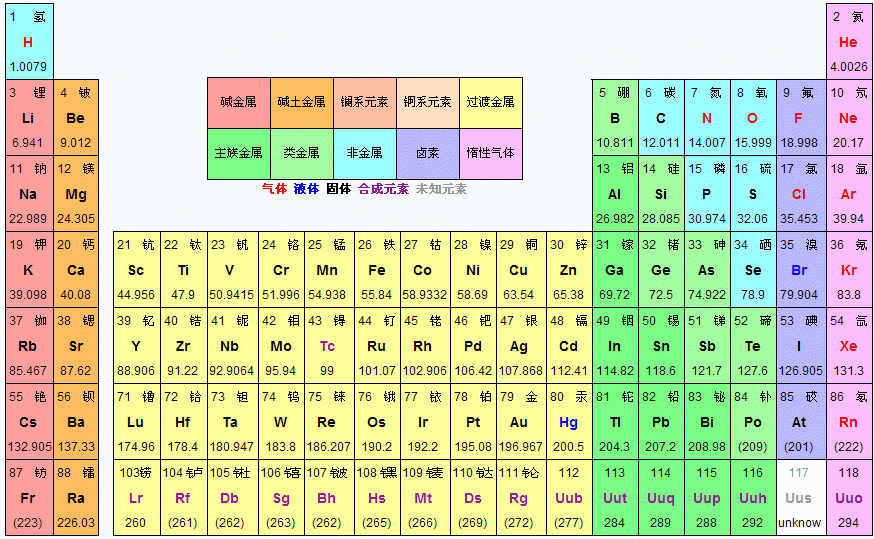Select the blue mercury Hg cell

click(x=569, y=421)
